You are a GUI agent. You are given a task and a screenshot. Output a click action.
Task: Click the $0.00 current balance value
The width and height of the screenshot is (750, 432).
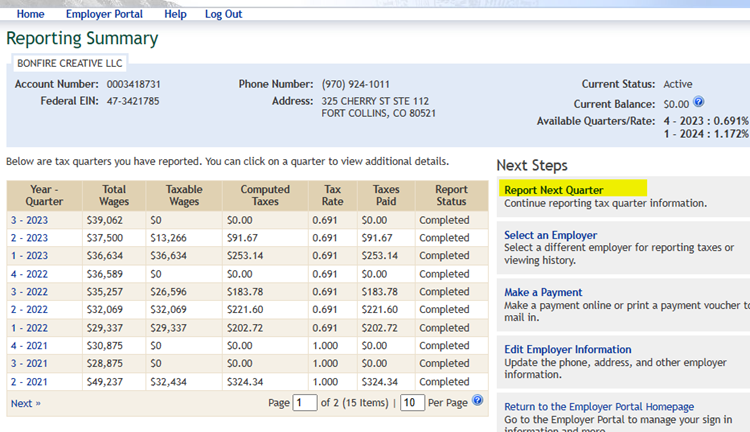(x=676, y=104)
